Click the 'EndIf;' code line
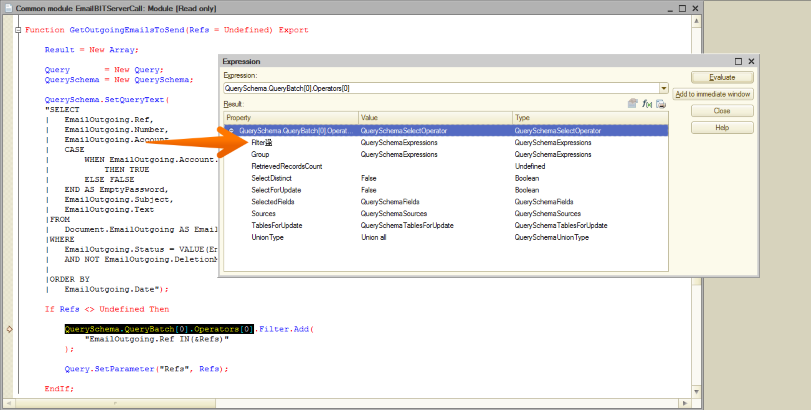Viewport: 811px width, 410px height. click(x=59, y=389)
